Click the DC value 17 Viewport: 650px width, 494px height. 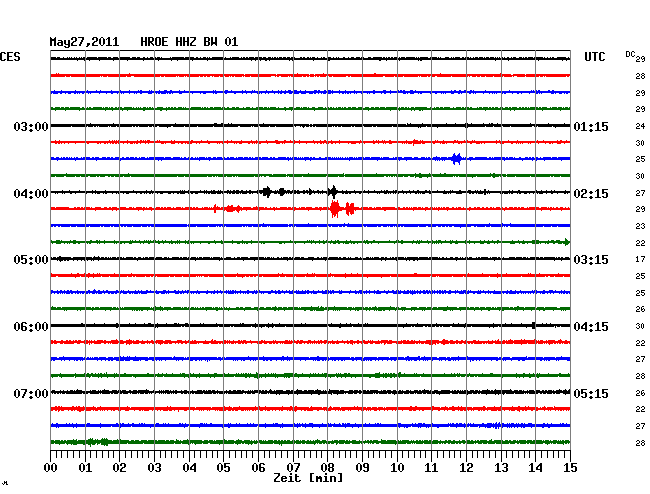(640, 259)
